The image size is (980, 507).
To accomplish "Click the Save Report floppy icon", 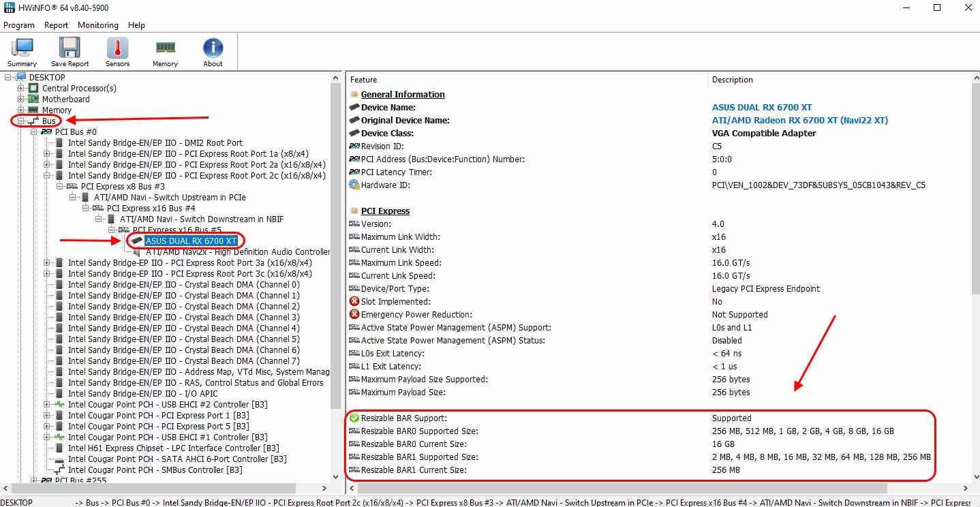I will (70, 52).
